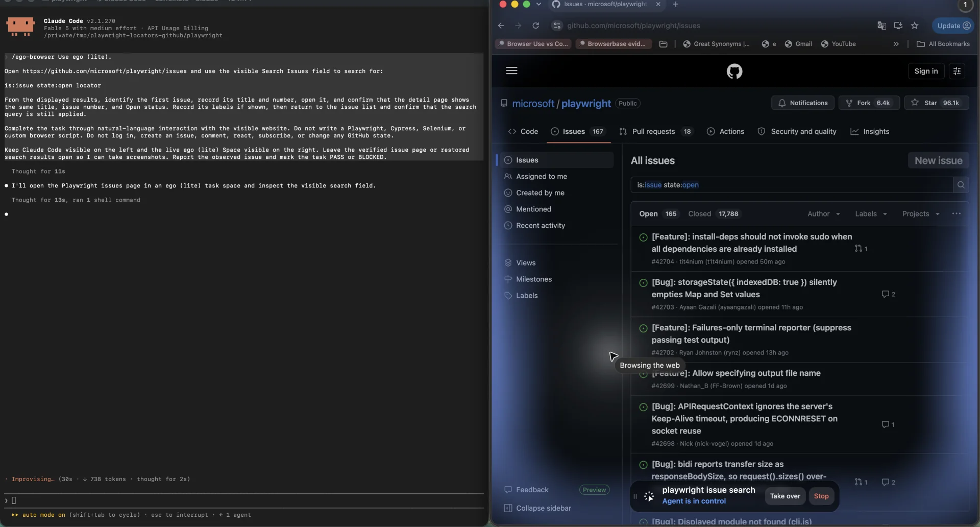Open comments count on storageState issue
Screen dimensions: 980x527
pos(888,294)
